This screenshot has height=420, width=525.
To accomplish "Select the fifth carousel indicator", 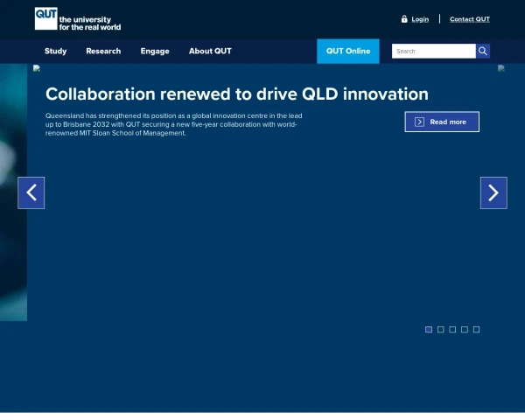I will tap(476, 330).
